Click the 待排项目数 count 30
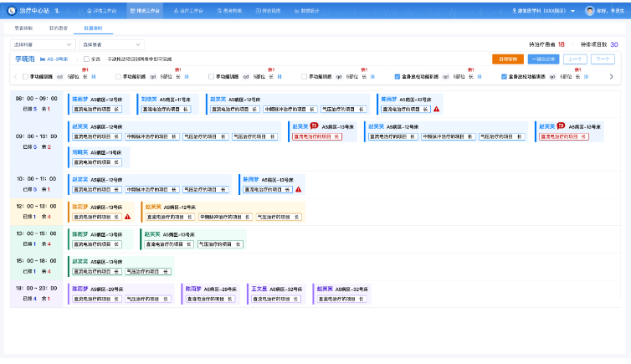631x364 pixels. click(614, 44)
